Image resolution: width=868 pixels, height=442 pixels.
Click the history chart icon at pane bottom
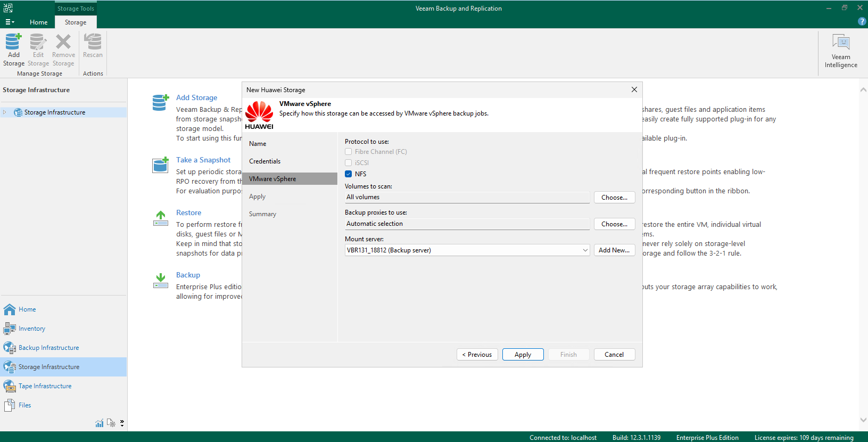[x=100, y=423]
